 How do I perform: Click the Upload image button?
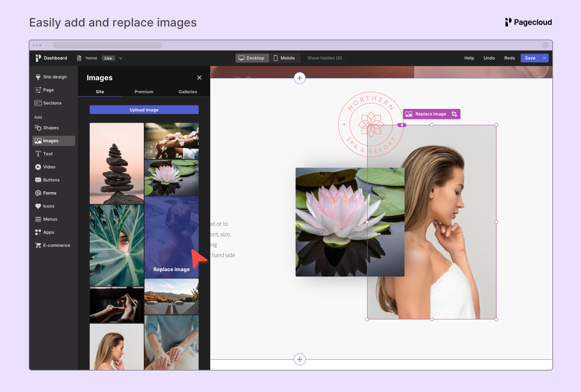pyautogui.click(x=144, y=110)
